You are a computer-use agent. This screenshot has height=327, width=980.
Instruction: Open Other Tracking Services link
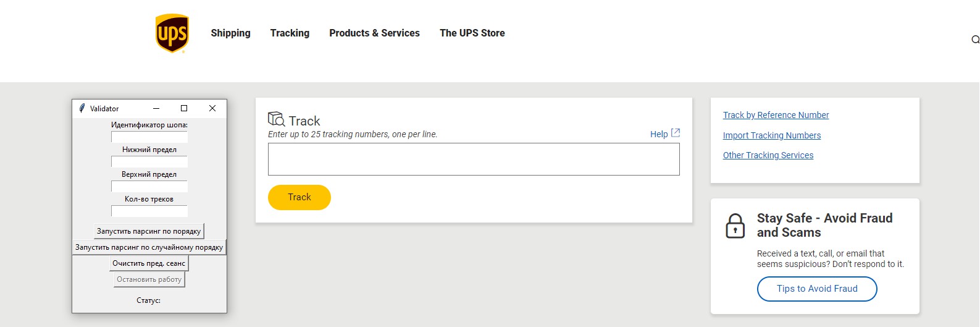point(768,155)
